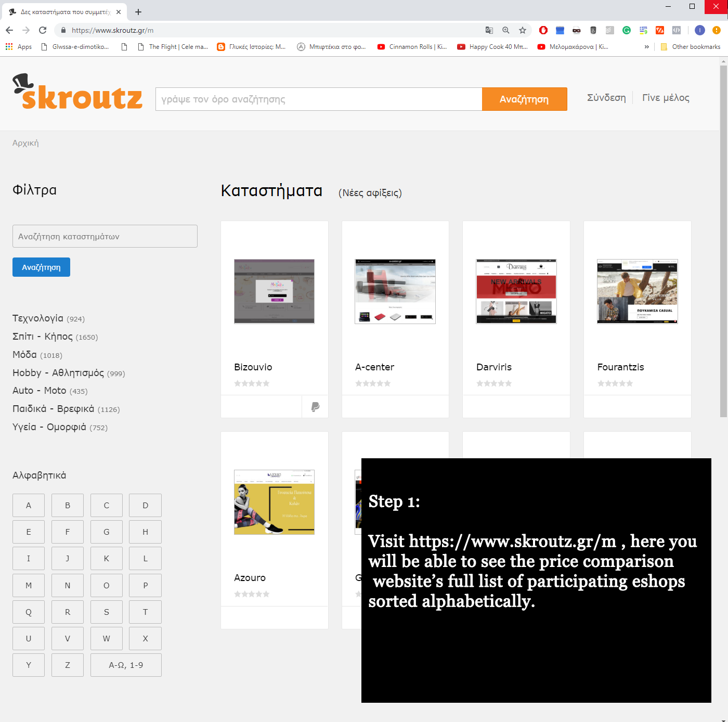The width and height of the screenshot is (728, 722).
Task: Expand the hidden bookmarks chevron
Action: [x=647, y=47]
